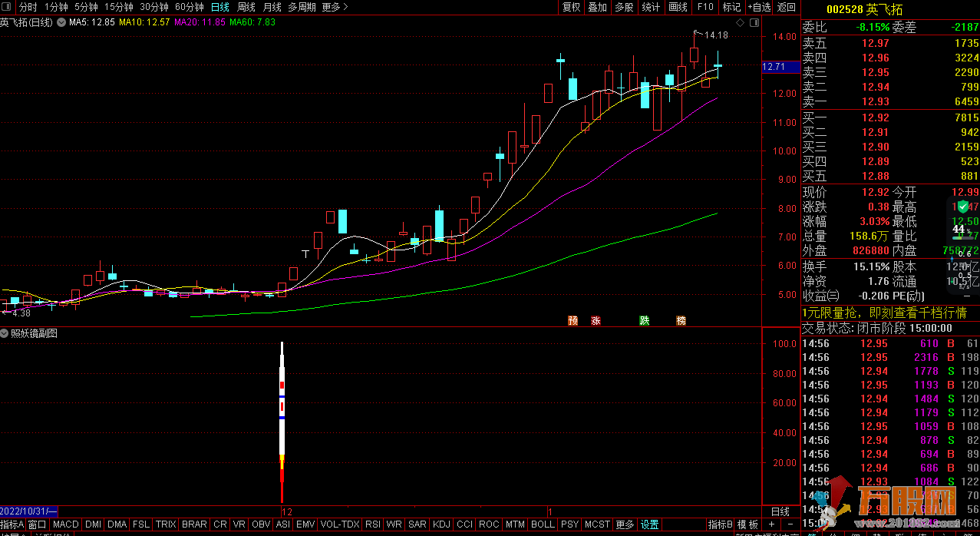This screenshot has width=980, height=536.
Task: Click the 标记 mark button
Action: pyautogui.click(x=731, y=7)
